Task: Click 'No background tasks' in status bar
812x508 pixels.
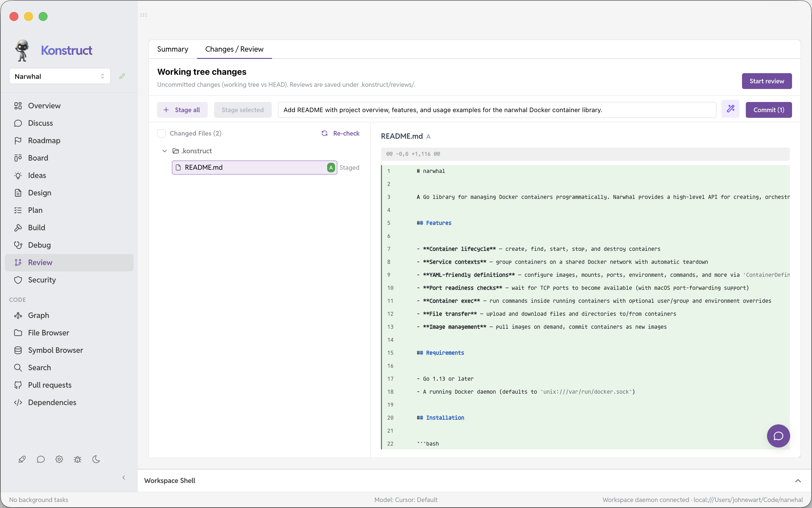Action: pyautogui.click(x=39, y=499)
